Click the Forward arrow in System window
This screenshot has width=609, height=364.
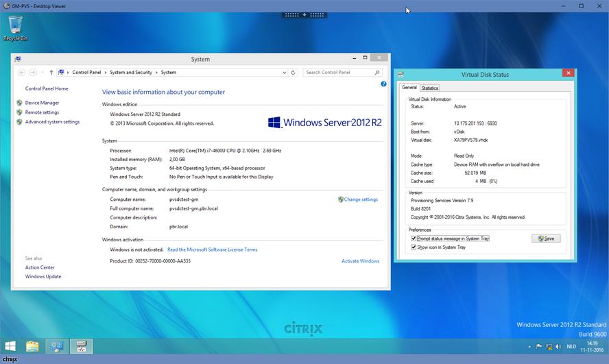pos(33,72)
